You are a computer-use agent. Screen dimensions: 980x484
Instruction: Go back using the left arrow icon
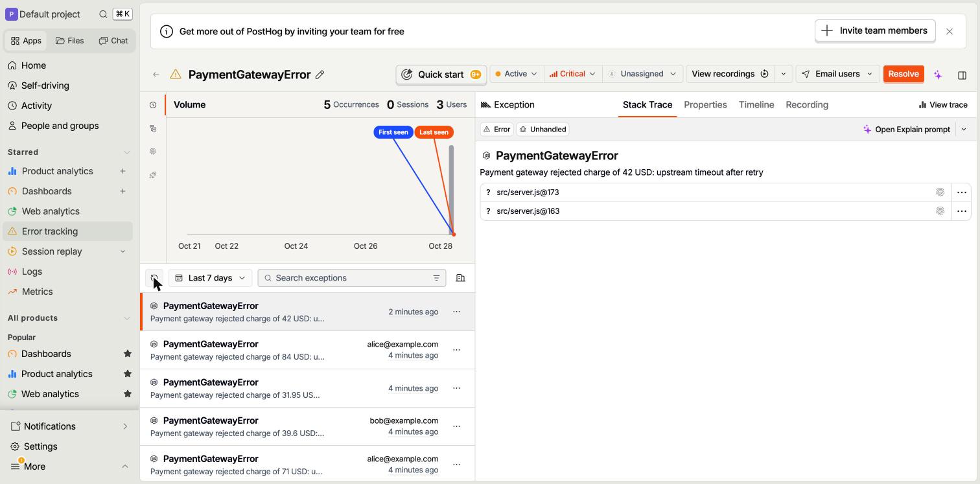tap(156, 75)
